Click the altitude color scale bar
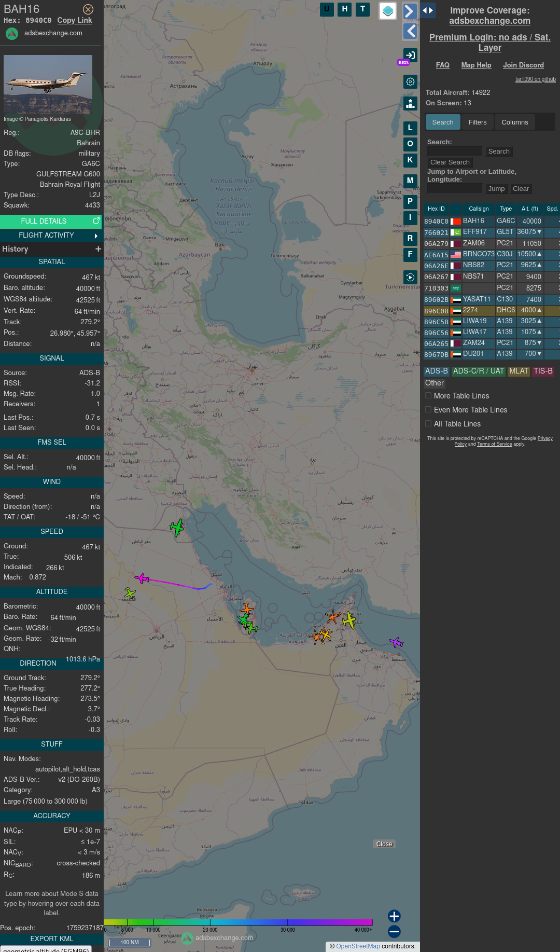This screenshot has width=560, height=952. (x=238, y=922)
